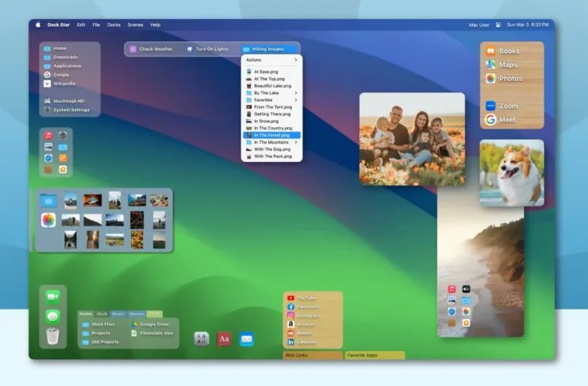This screenshot has width=588, height=386.
Task: Open the Trash icon
Action: (x=52, y=336)
